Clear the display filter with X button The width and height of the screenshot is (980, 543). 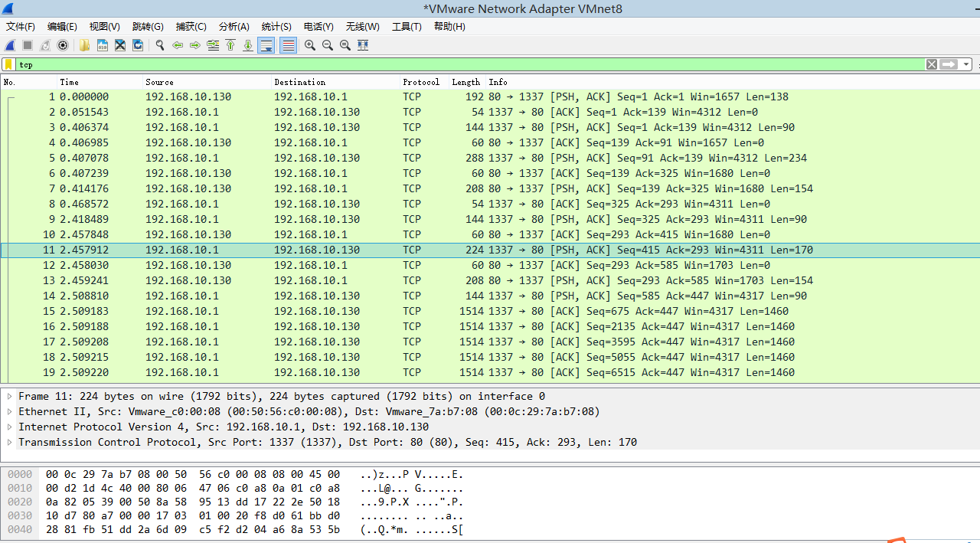[x=932, y=64]
